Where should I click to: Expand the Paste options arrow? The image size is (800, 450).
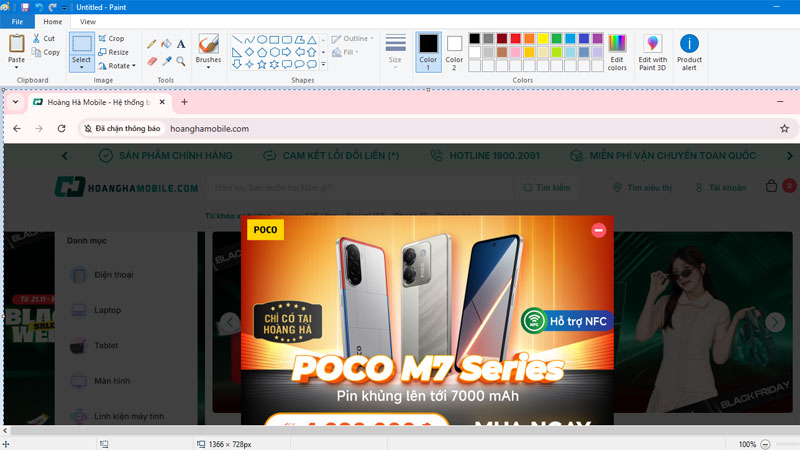point(16,68)
